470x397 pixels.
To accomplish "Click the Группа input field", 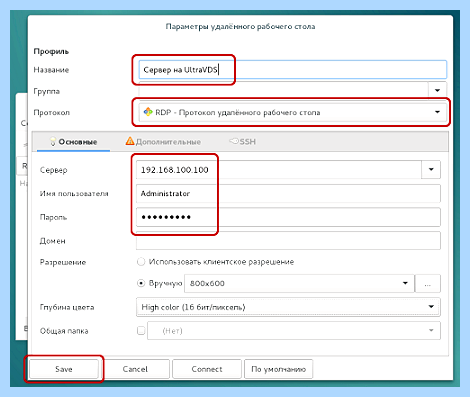I will (x=283, y=90).
